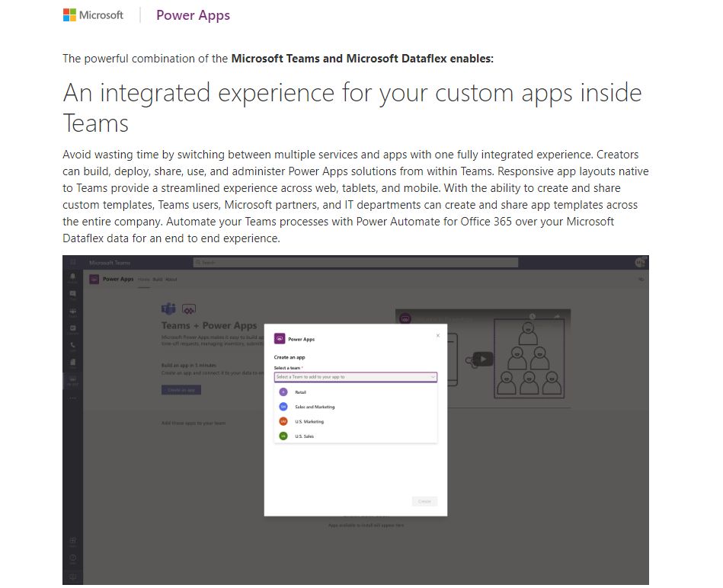This screenshot has height=588, width=723.
Task: Open Activity bell in Teams sidebar
Action: 73,277
